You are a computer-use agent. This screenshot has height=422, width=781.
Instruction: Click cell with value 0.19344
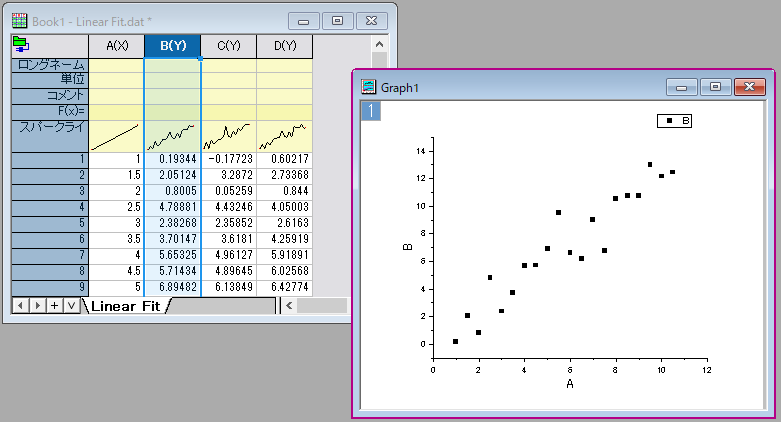[172, 159]
